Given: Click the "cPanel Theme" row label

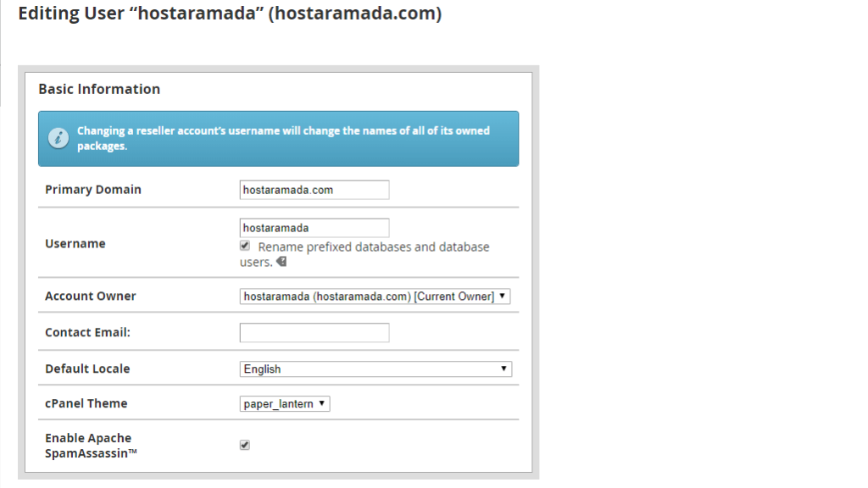Looking at the screenshot, I should pyautogui.click(x=86, y=404).
